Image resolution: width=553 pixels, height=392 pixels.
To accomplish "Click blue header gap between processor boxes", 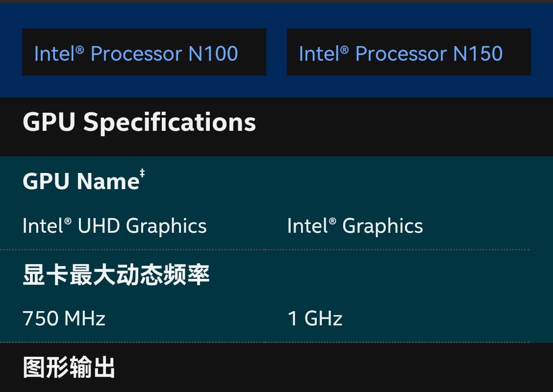I will [276, 52].
